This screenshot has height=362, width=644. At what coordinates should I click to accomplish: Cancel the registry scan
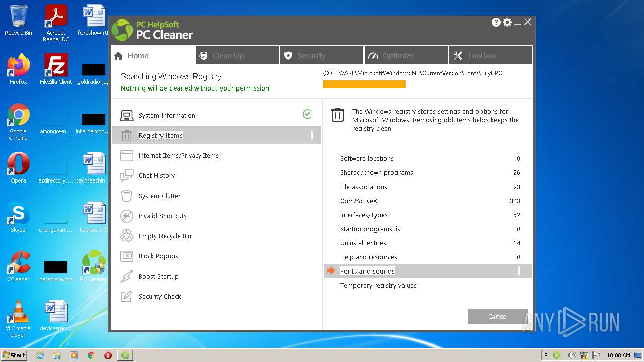(x=498, y=316)
